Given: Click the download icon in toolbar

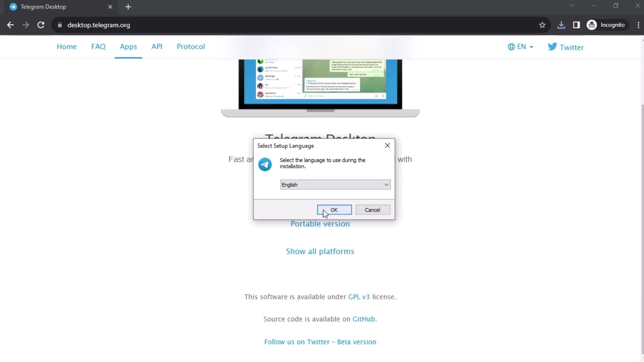Looking at the screenshot, I should tap(561, 25).
